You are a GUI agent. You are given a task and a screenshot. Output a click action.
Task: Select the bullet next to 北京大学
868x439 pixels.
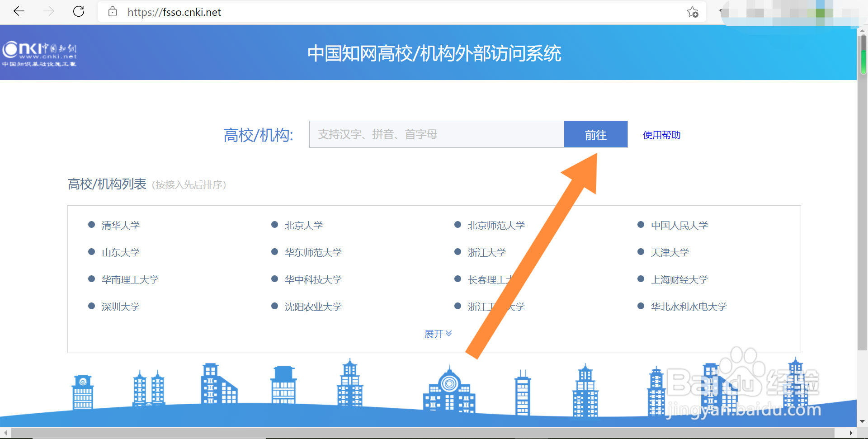click(x=274, y=224)
